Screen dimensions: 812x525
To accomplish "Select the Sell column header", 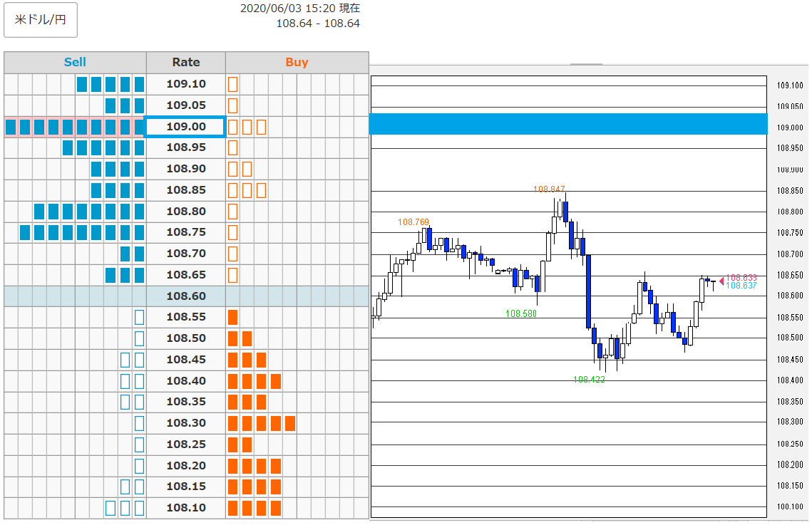I will [x=75, y=62].
